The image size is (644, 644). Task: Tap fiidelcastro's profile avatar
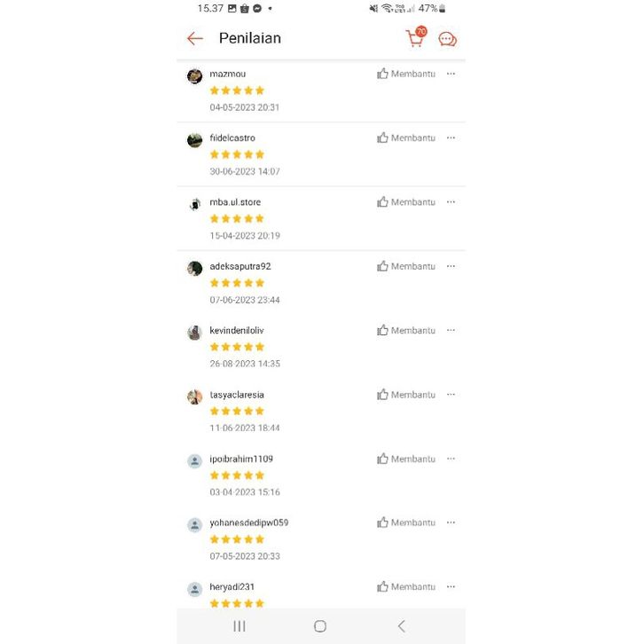coord(195,140)
